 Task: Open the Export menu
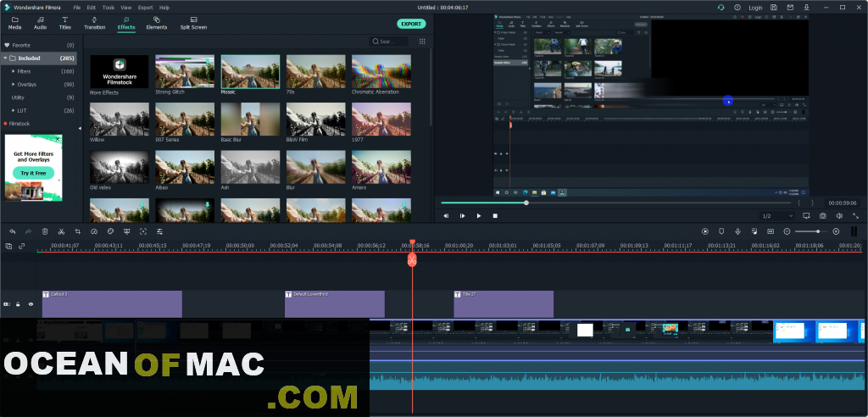tap(146, 8)
